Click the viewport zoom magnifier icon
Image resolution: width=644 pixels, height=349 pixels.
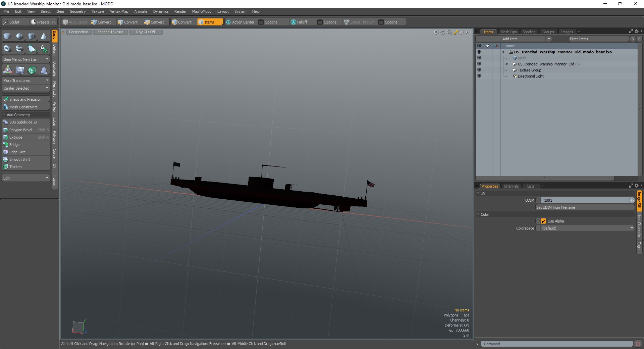tap(449, 32)
